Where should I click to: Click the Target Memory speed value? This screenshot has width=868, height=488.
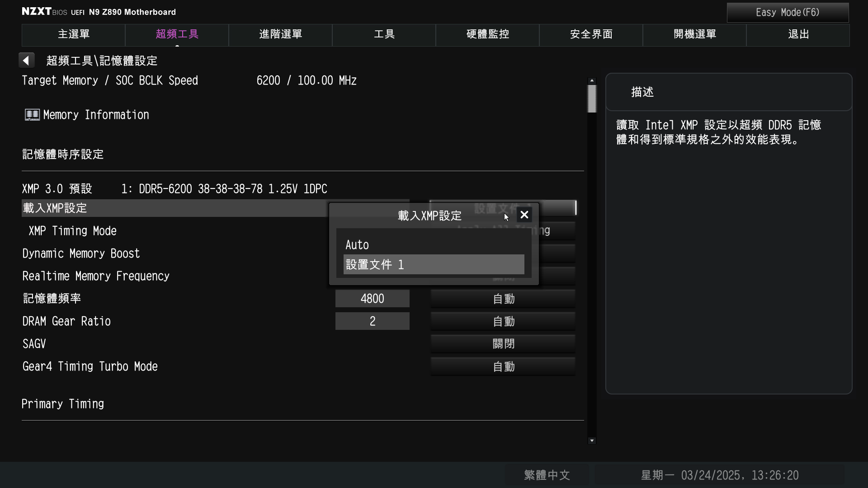(x=307, y=80)
